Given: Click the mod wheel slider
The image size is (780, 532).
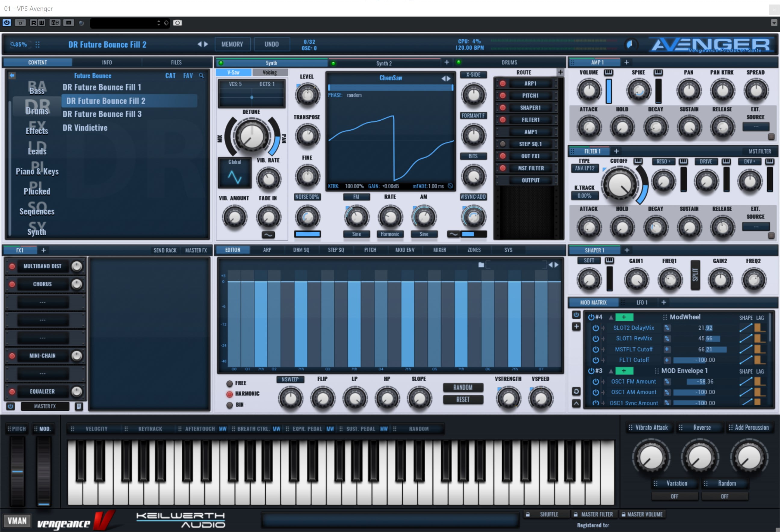Looking at the screenshot, I should click(x=44, y=471).
